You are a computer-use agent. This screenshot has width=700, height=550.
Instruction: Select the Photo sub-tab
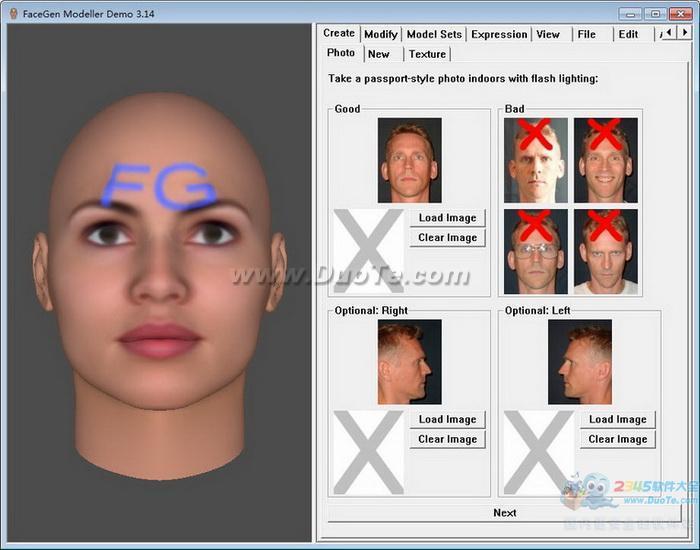click(x=341, y=53)
